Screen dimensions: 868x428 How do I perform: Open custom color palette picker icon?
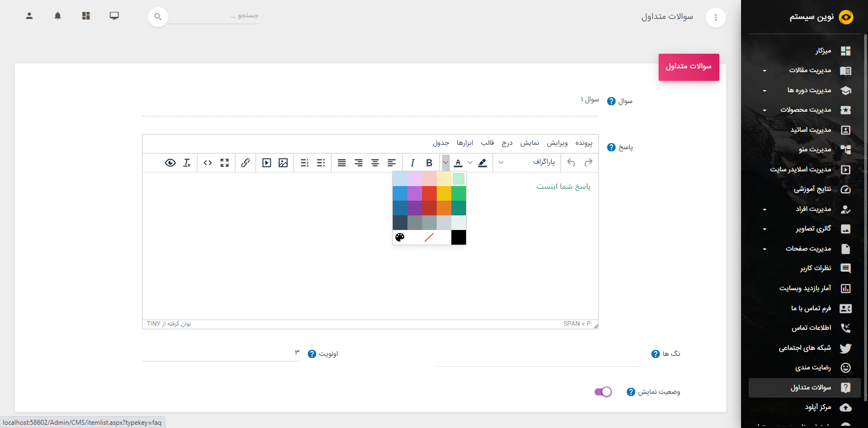[400, 237]
